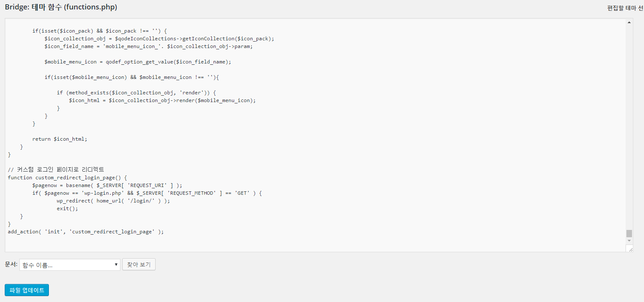The height and width of the screenshot is (302, 644).
Task: Click the wp_redirect home_url line
Action: coord(113,201)
